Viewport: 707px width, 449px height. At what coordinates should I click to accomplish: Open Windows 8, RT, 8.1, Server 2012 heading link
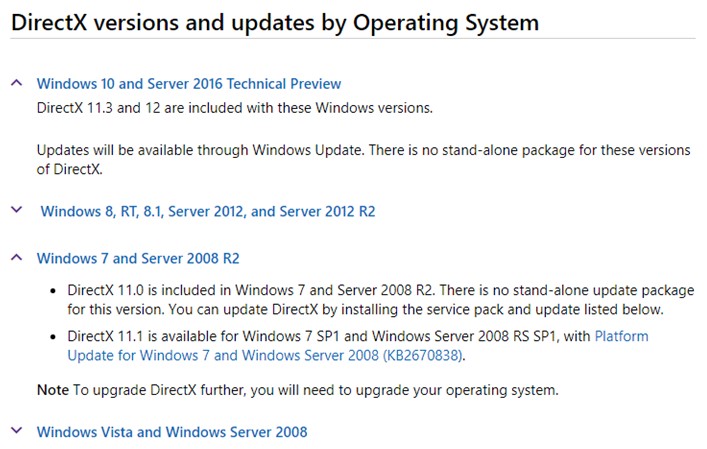(208, 211)
